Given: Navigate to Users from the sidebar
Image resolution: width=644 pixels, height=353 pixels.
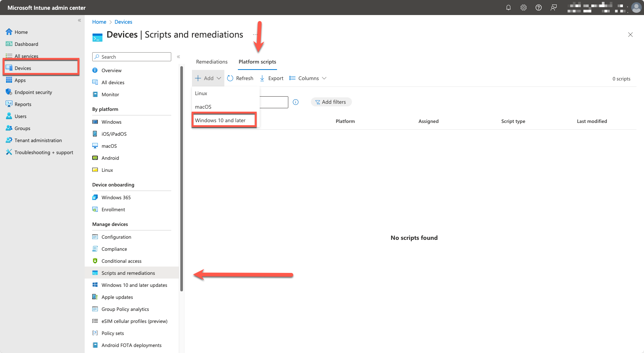Looking at the screenshot, I should tap(21, 116).
